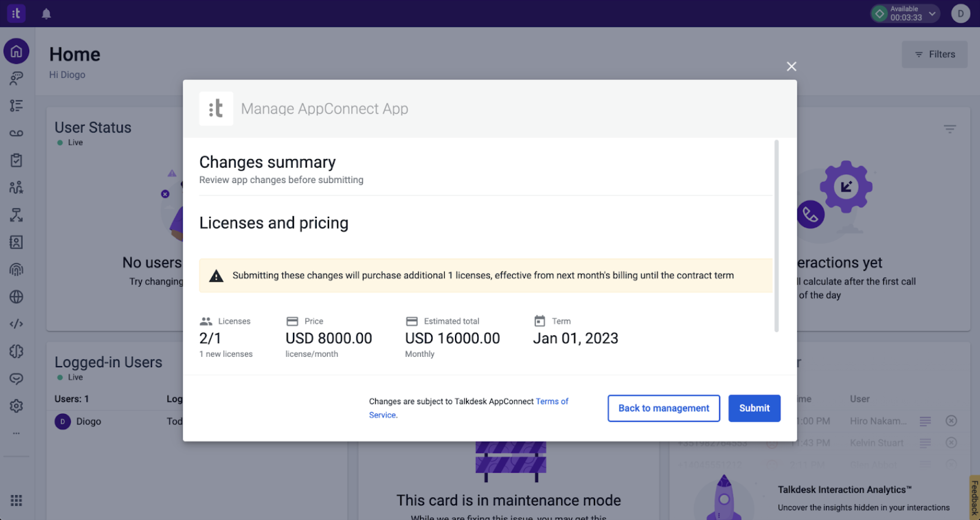Click the Kelvin Stuart user name

[877, 443]
